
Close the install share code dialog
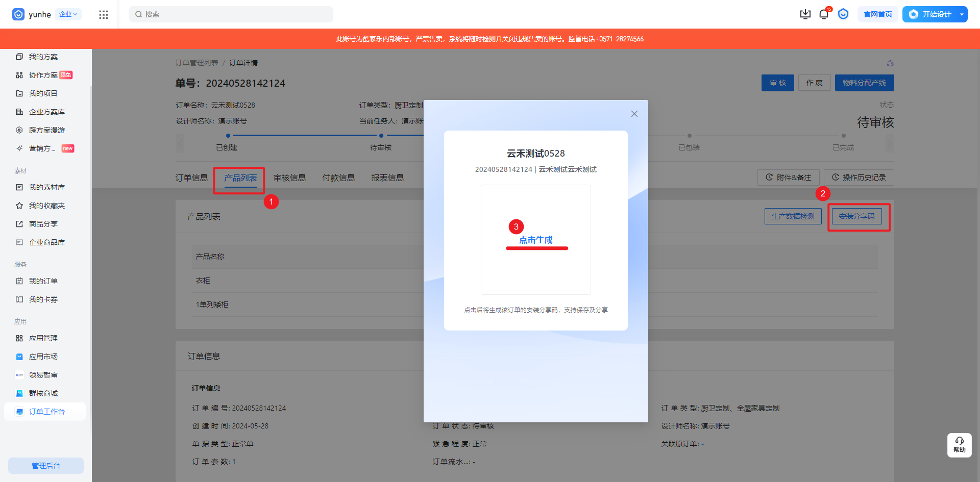coord(634,114)
